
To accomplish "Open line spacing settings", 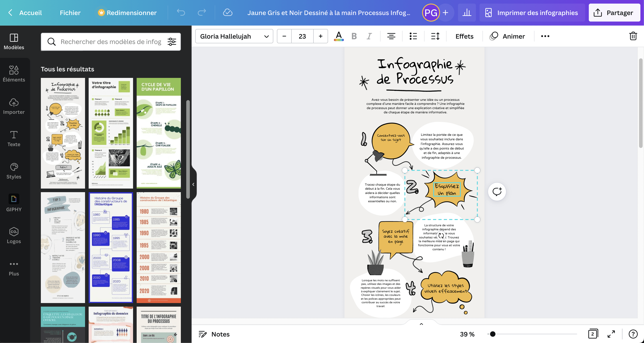I will 435,36.
